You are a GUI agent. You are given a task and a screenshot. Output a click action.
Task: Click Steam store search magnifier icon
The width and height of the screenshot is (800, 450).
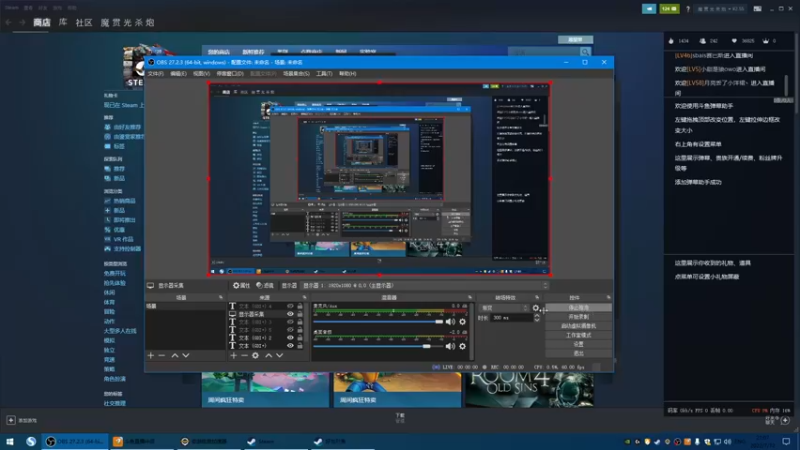pyautogui.click(x=585, y=52)
